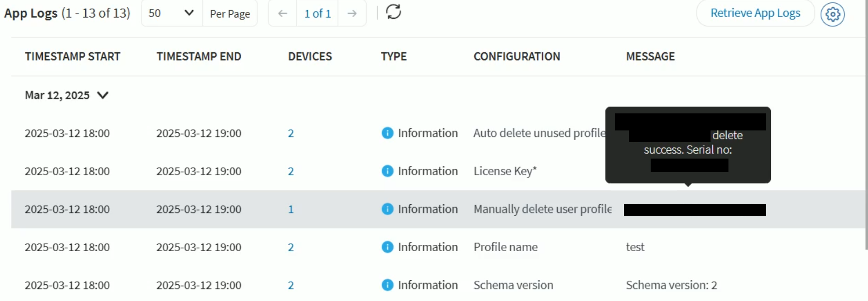Sort by Timestamp End column header
868x301 pixels.
pos(198,57)
